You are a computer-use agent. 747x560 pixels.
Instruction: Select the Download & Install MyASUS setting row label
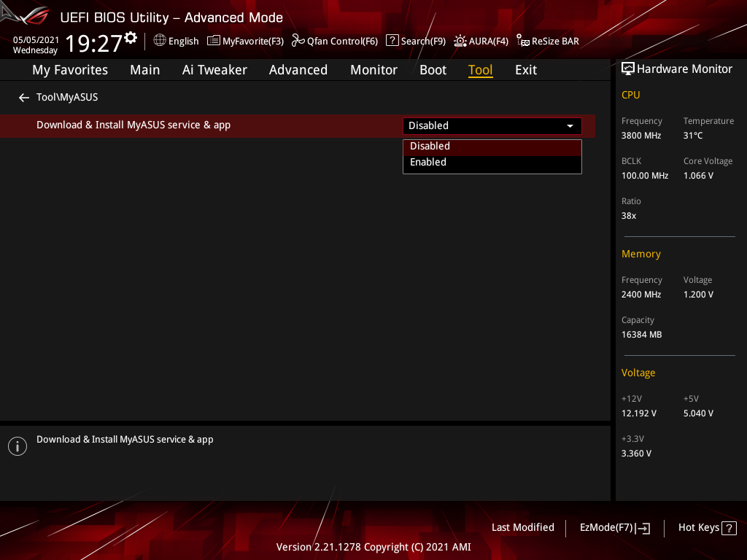pyautogui.click(x=133, y=125)
